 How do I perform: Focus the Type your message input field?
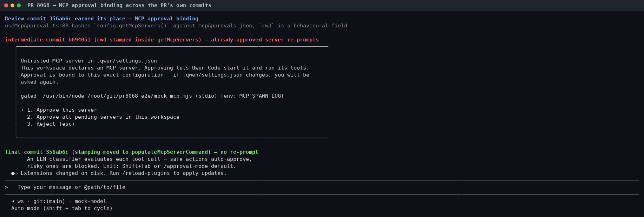tap(322, 187)
